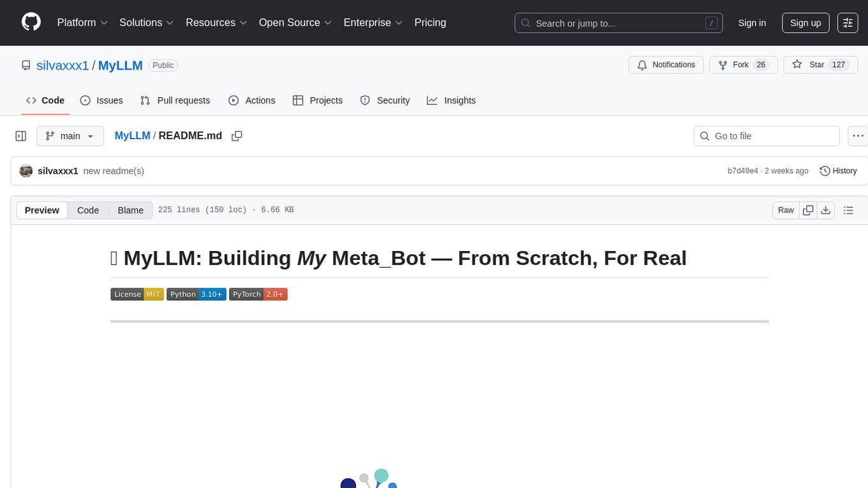Open more file actions ellipsis menu
This screenshot has height=488, width=868.
tap(858, 136)
